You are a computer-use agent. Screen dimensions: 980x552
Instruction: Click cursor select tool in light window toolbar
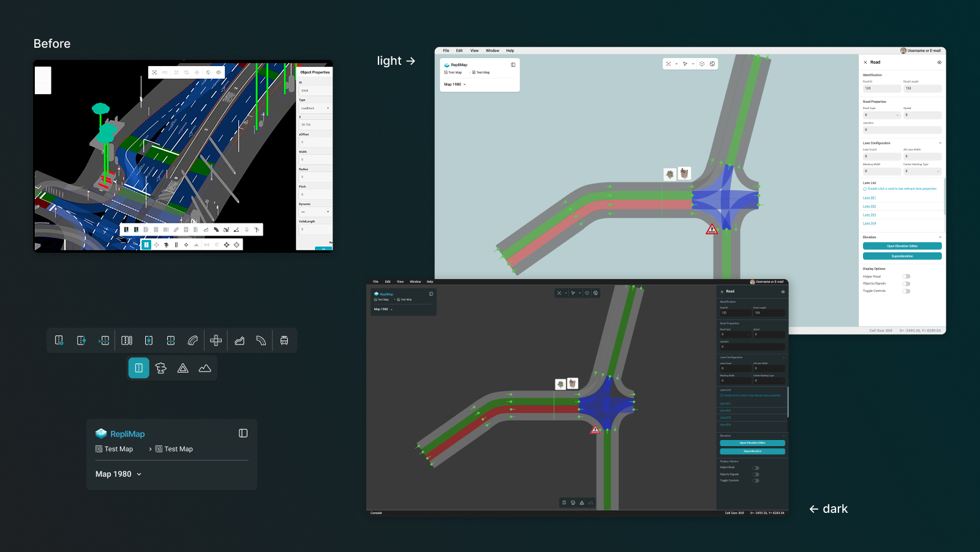pyautogui.click(x=685, y=64)
